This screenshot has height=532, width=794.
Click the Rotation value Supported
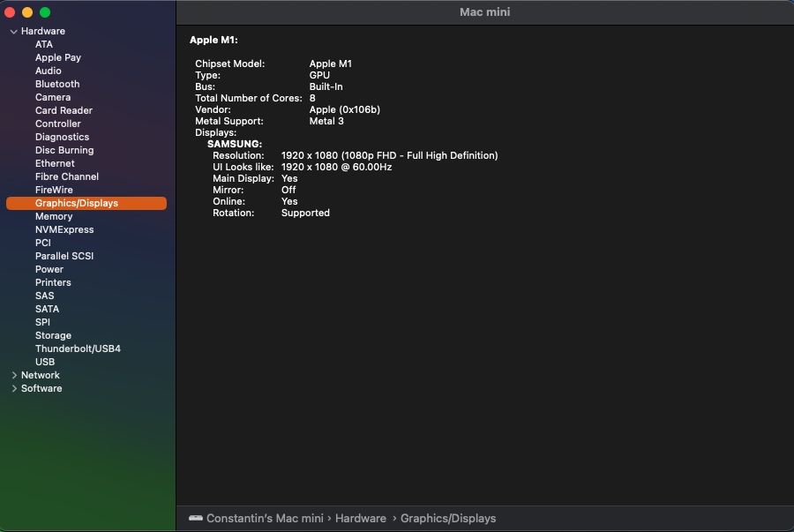coord(305,214)
